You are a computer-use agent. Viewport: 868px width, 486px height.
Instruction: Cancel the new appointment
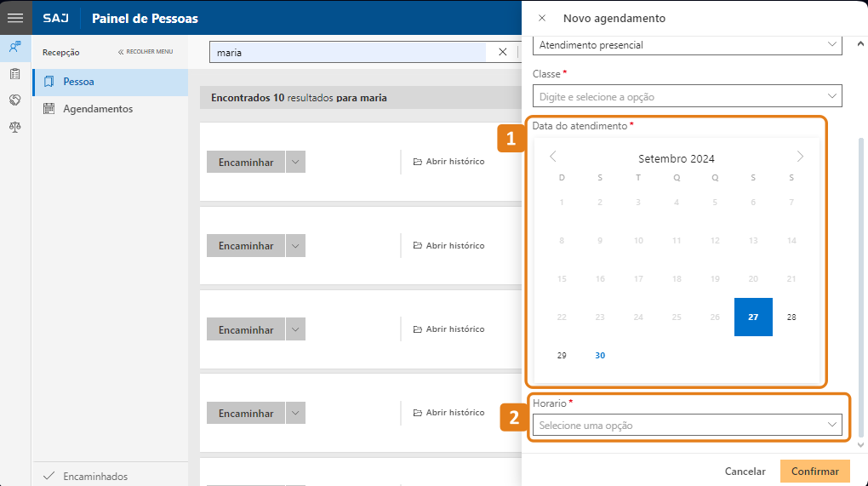pyautogui.click(x=745, y=471)
